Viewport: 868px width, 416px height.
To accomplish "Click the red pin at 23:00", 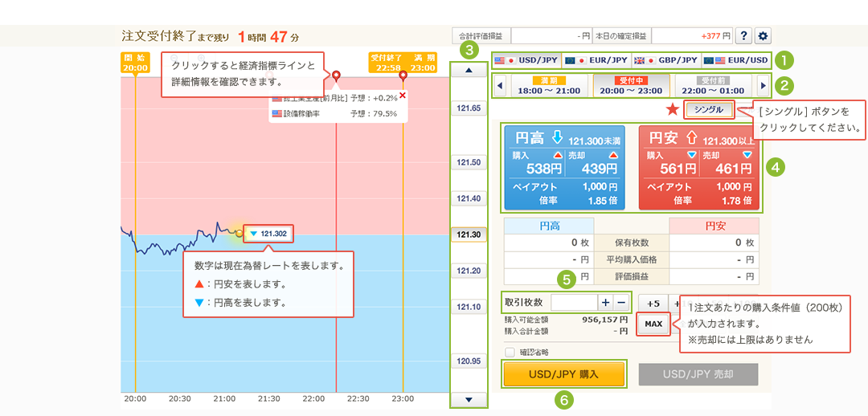I will pos(403,75).
